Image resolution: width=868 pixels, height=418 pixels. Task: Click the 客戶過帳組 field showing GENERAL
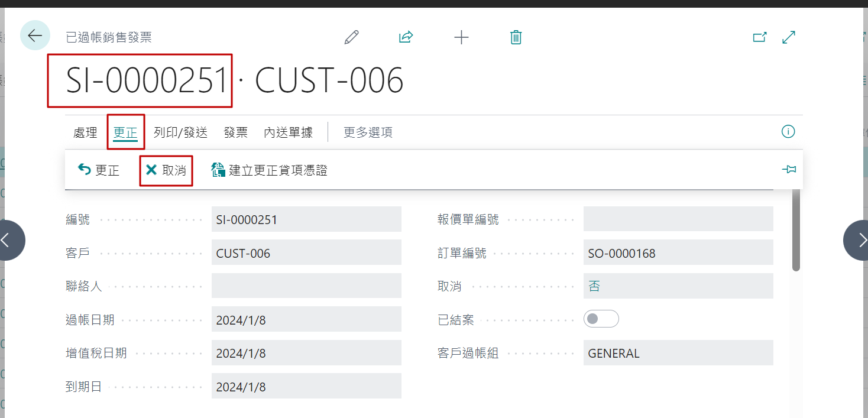pyautogui.click(x=678, y=353)
